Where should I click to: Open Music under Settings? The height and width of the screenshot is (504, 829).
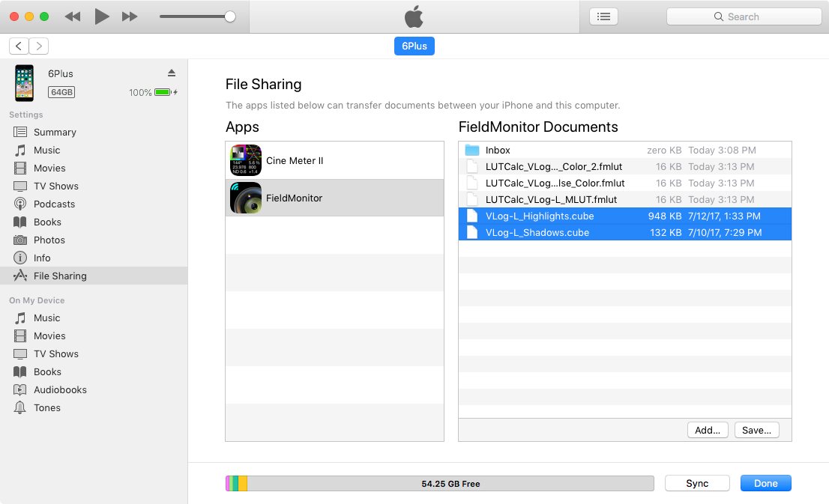(x=94, y=150)
